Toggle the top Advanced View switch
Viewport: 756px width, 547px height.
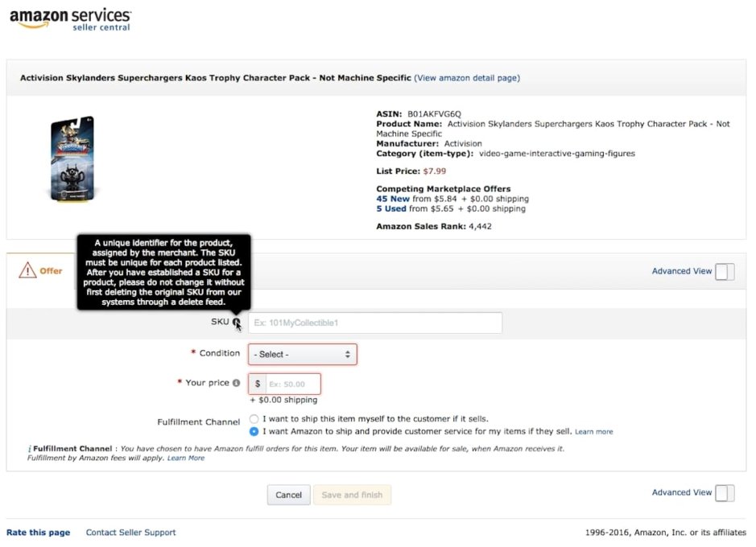[724, 271]
